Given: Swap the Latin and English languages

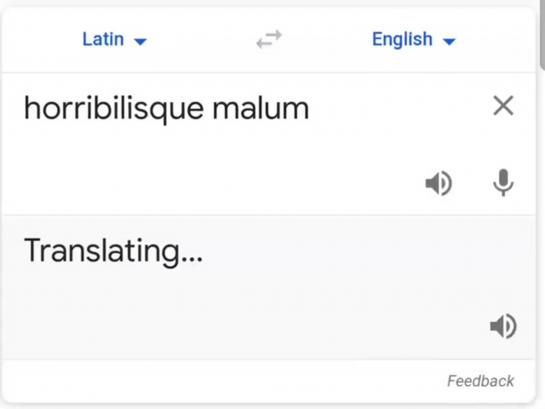Looking at the screenshot, I should 269,39.
